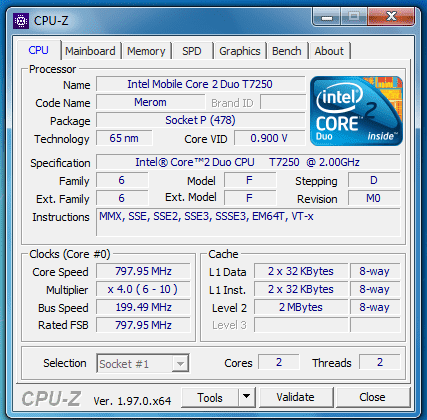Click the Revision value M0
Screen dimensions: 427x420
pos(374,198)
